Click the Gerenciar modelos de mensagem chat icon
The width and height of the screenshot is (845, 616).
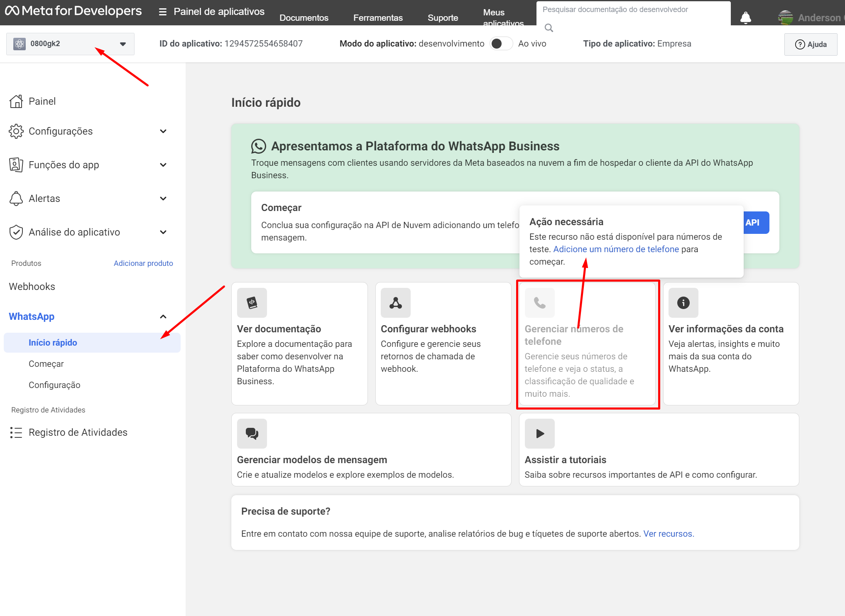(252, 434)
